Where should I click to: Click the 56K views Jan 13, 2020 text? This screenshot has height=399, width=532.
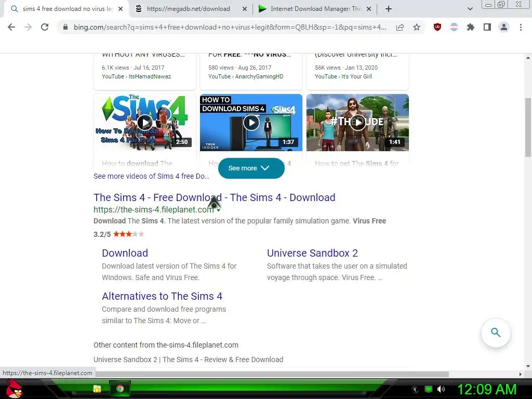tap(346, 68)
